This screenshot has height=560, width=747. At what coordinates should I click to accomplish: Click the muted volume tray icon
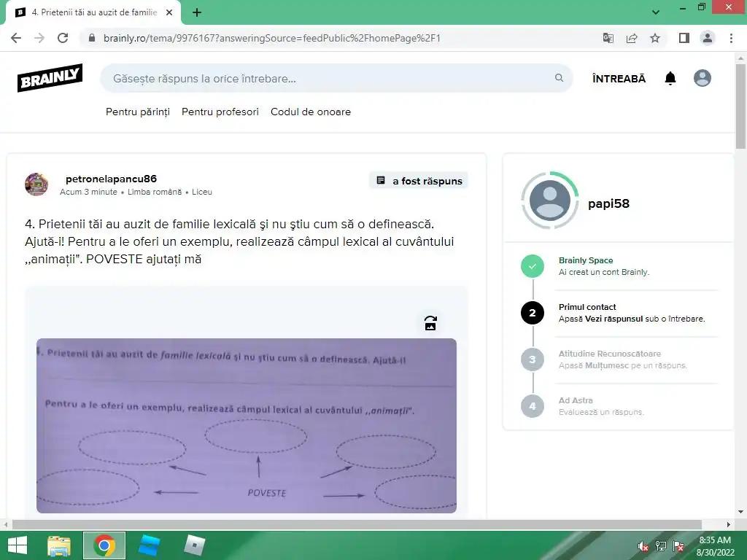coord(643,546)
